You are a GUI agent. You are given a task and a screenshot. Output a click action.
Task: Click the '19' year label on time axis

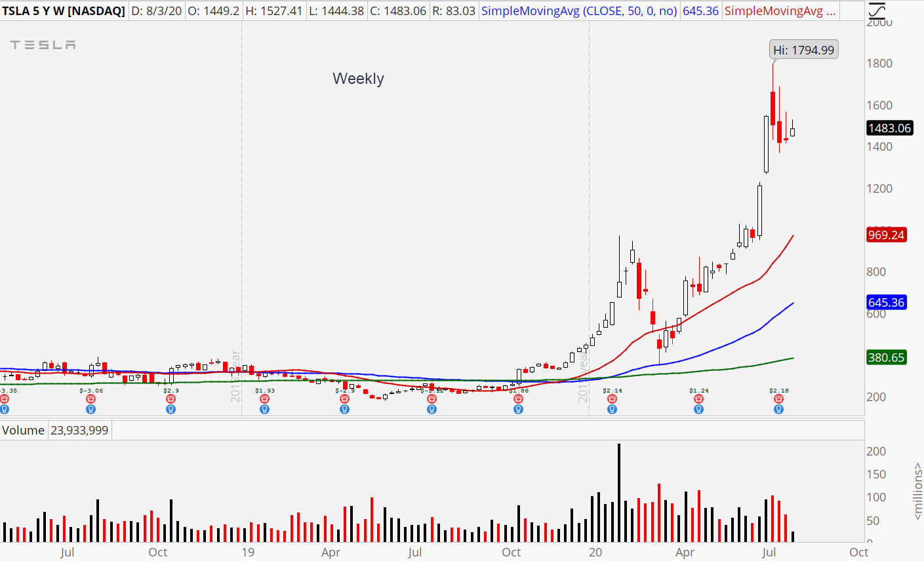247,552
